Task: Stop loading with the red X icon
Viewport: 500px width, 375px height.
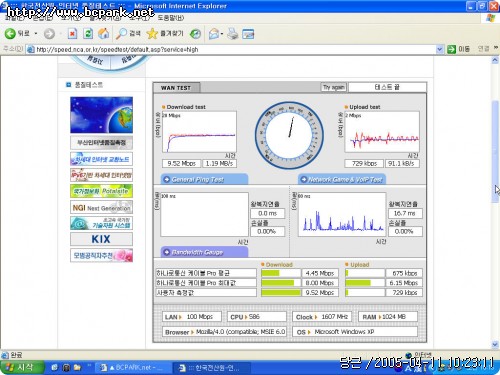Action: pos(72,33)
